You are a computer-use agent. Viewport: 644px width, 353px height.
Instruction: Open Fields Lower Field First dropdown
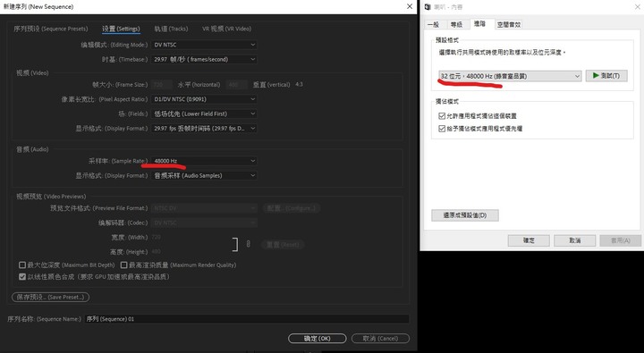coord(204,113)
